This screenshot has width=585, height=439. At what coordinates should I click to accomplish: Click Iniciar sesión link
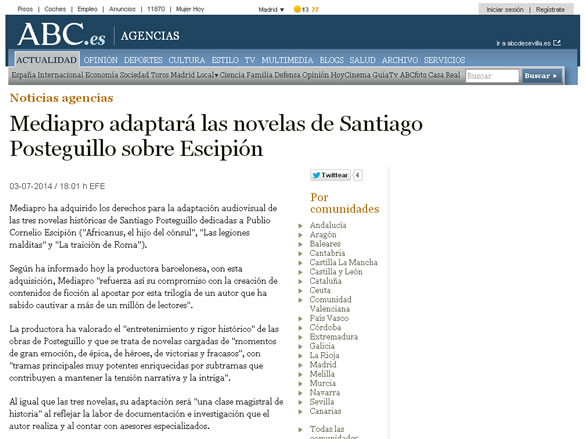[505, 10]
